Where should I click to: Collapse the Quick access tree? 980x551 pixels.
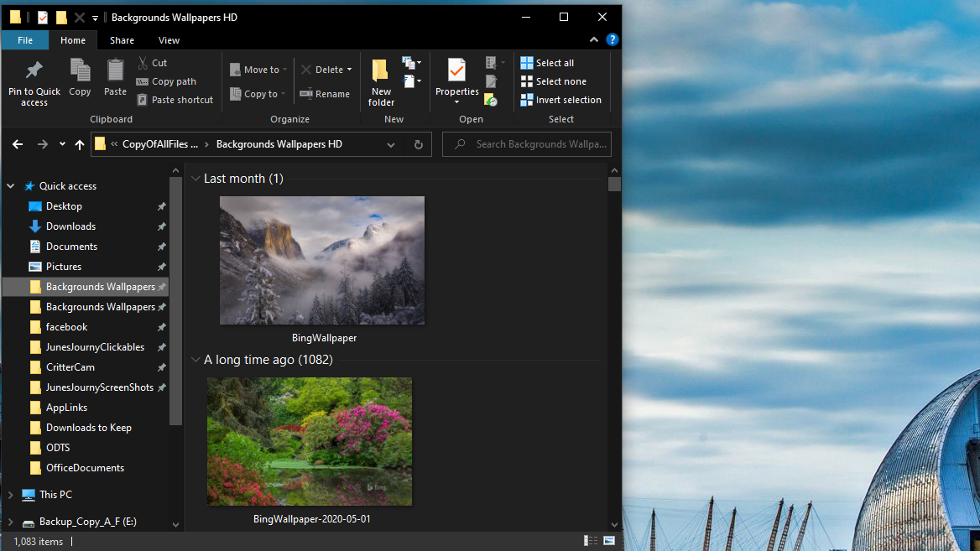click(11, 186)
